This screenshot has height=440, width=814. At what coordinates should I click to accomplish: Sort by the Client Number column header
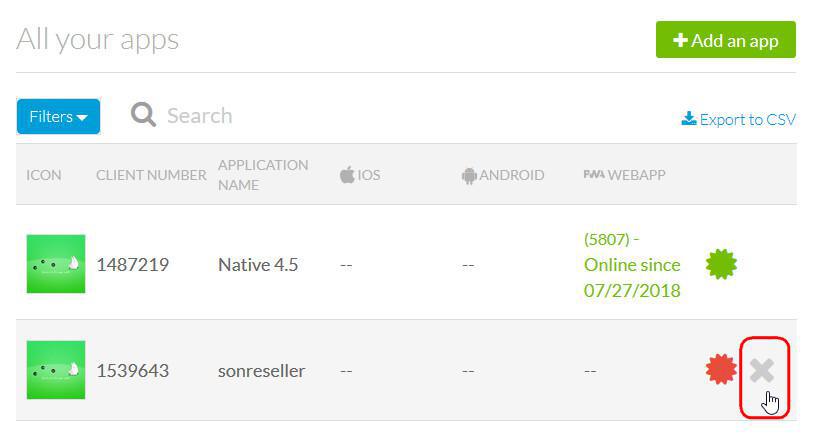tap(151, 175)
